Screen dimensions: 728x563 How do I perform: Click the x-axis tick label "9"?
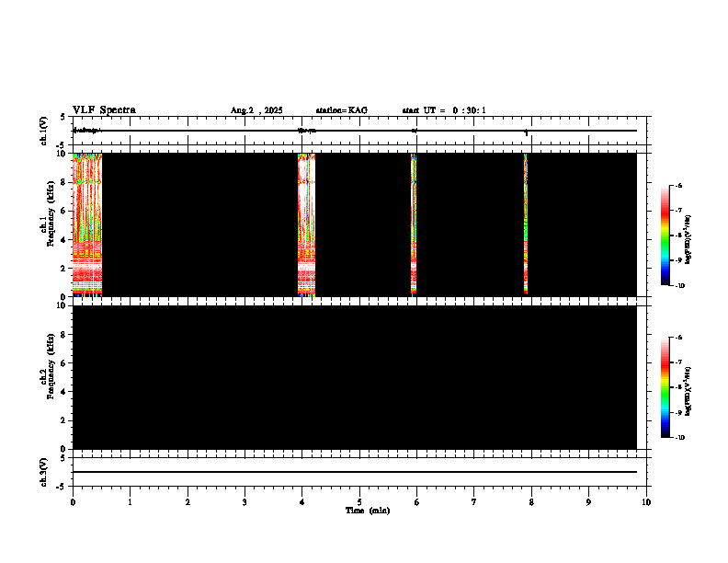(588, 502)
